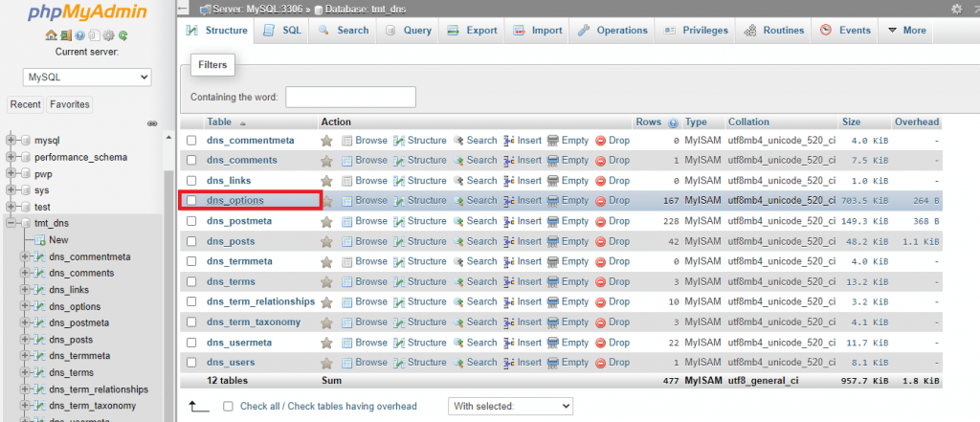Add dns_commentmeta to favorites star
This screenshot has height=422, width=980.
tap(326, 141)
